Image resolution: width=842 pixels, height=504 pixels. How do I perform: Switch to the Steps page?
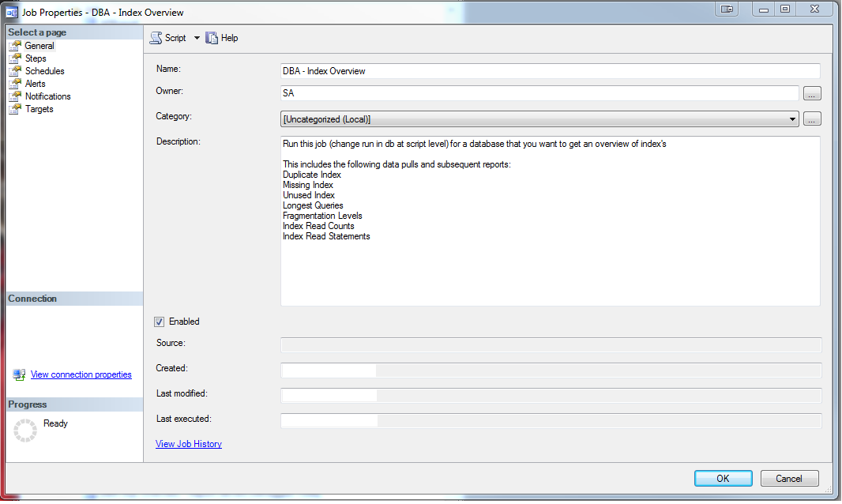[x=36, y=58]
